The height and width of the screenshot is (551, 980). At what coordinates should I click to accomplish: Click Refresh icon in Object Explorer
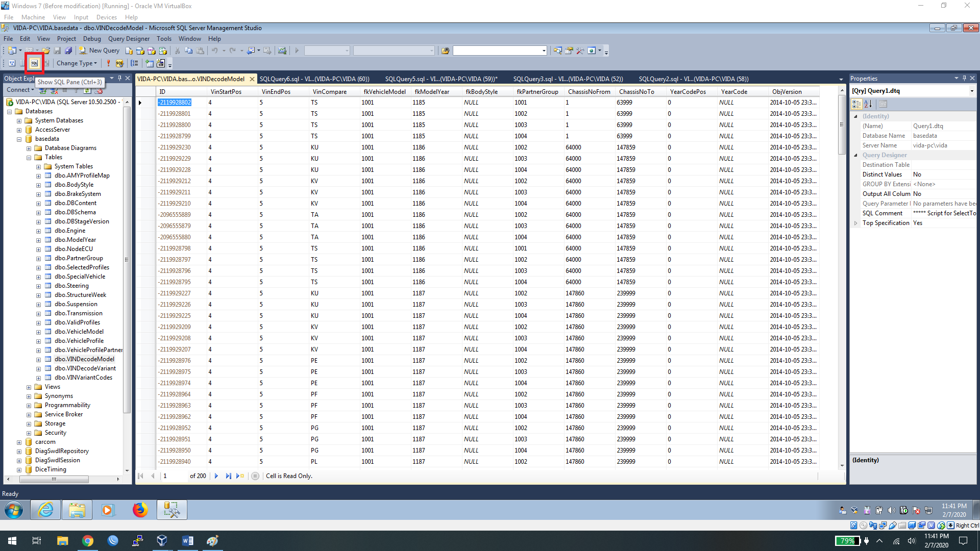pyautogui.click(x=87, y=90)
